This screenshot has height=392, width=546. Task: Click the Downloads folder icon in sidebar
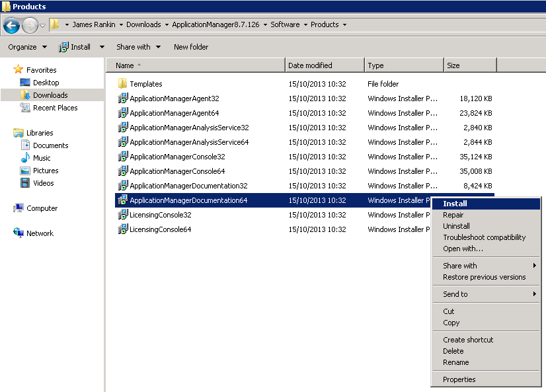click(x=25, y=95)
